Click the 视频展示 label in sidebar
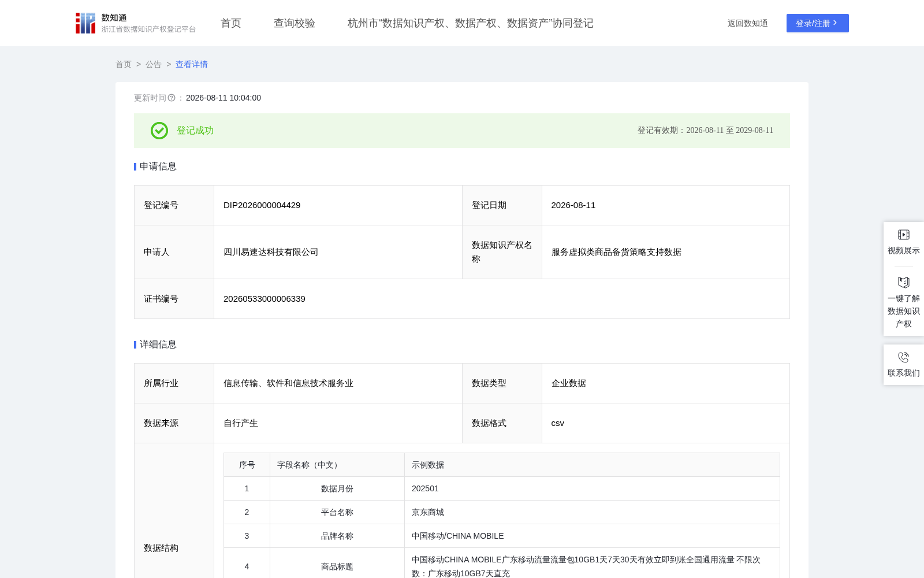Screen dimensions: 924x578 tap(904, 250)
